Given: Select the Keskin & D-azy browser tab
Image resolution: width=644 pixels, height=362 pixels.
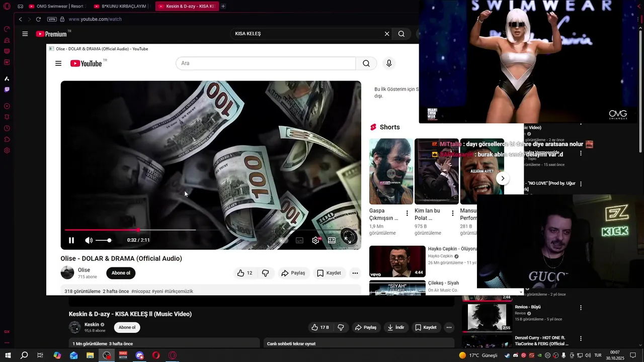Looking at the screenshot, I should click(x=187, y=6).
